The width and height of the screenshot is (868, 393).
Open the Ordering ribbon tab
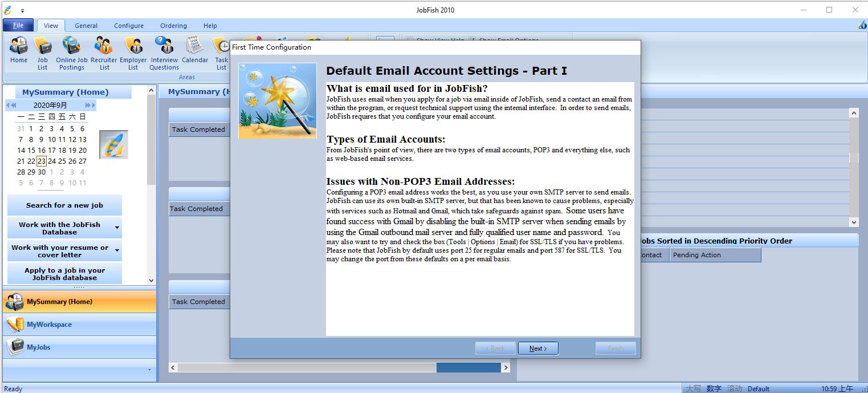[x=173, y=26]
